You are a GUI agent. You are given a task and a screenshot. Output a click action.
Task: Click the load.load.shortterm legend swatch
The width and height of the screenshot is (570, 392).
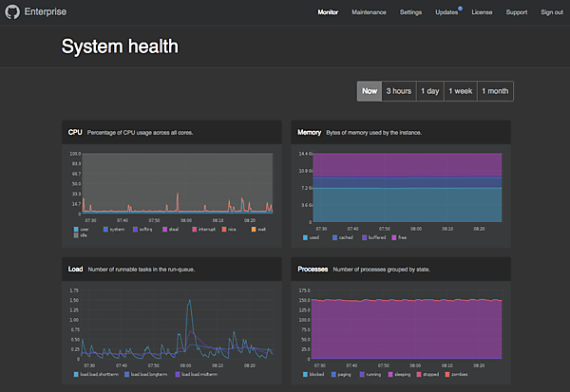[x=75, y=374]
